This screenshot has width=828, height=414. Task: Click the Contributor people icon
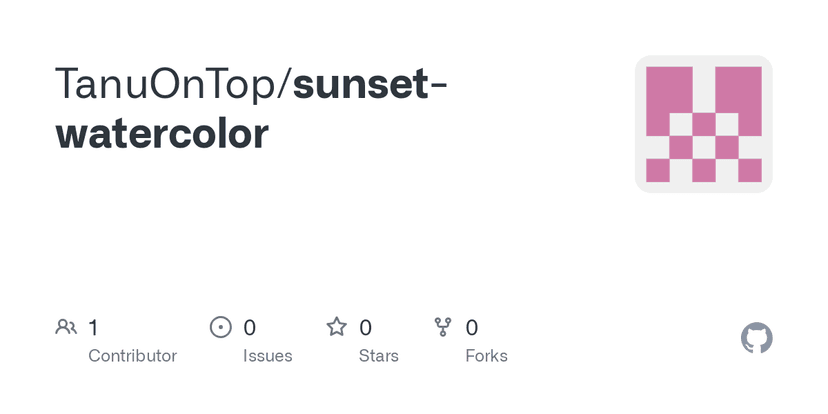click(66, 327)
